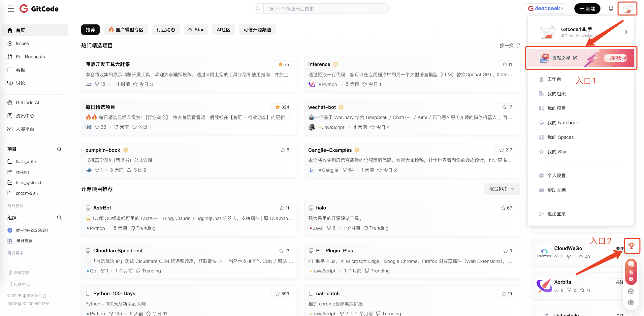Viewport: 644px width, 316px height.
Task: Click the trophy icon on right edge
Action: coord(631,246)
